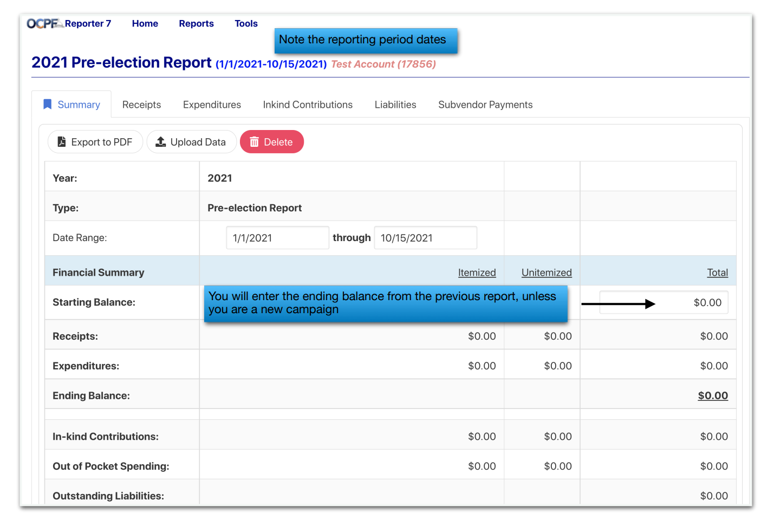Click the PDF file icon
The image size is (774, 532).
pos(62,142)
